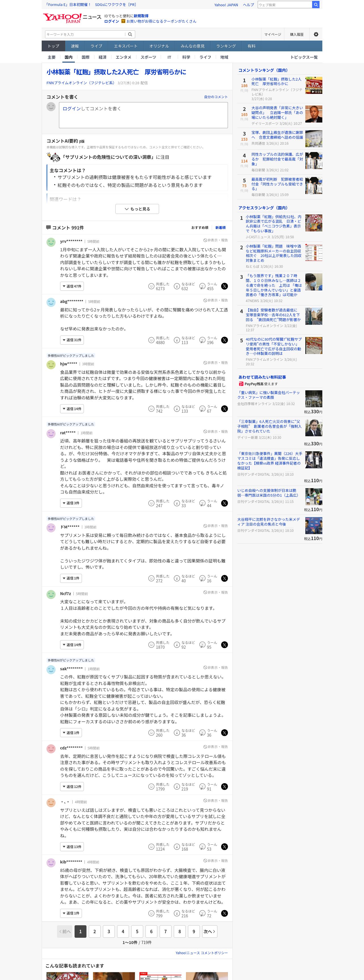This screenshot has height=980, width=364.
Task: Click the Yahoo! JAPAN News logo
Action: coord(72,18)
